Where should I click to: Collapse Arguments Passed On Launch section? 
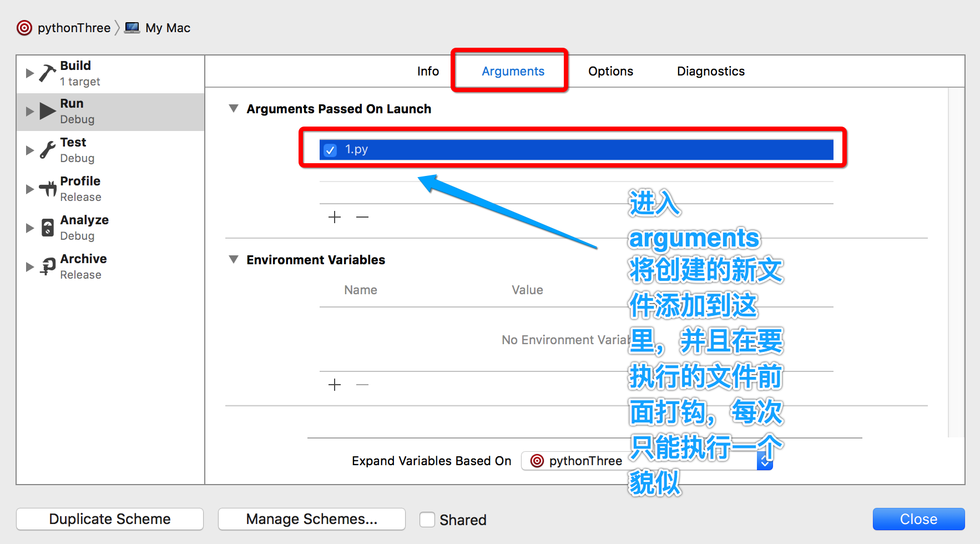pos(234,108)
